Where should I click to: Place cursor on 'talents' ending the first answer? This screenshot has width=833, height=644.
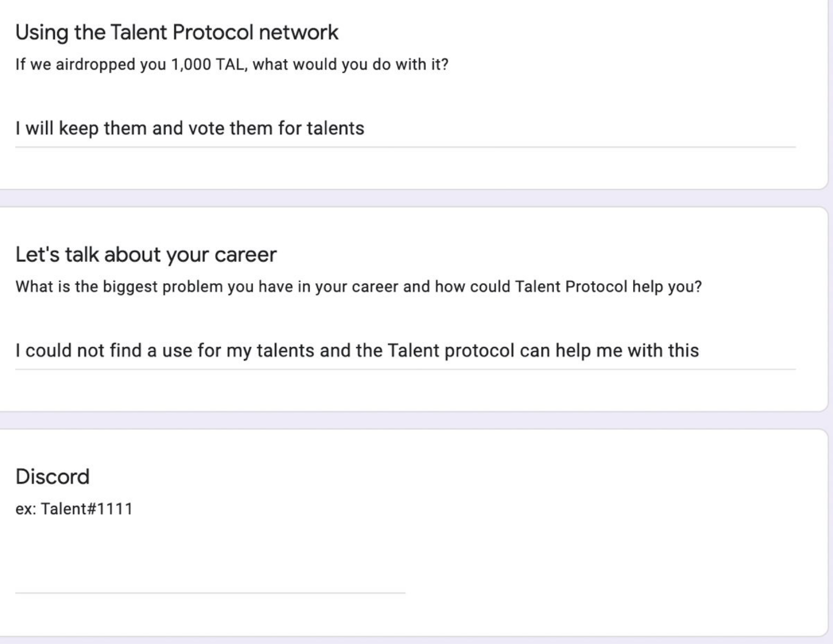335,129
